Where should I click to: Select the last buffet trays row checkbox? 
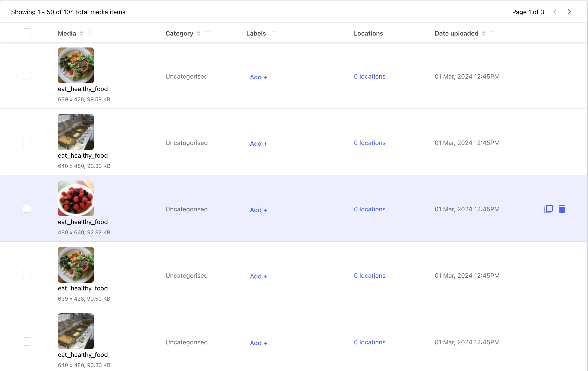point(27,342)
